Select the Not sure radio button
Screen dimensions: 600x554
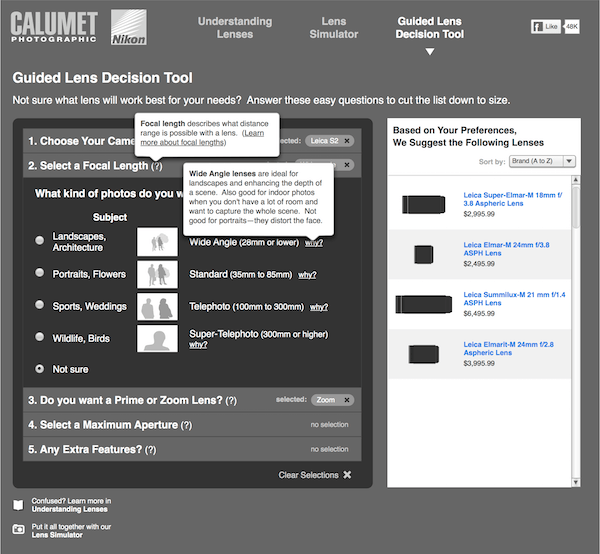[39, 369]
